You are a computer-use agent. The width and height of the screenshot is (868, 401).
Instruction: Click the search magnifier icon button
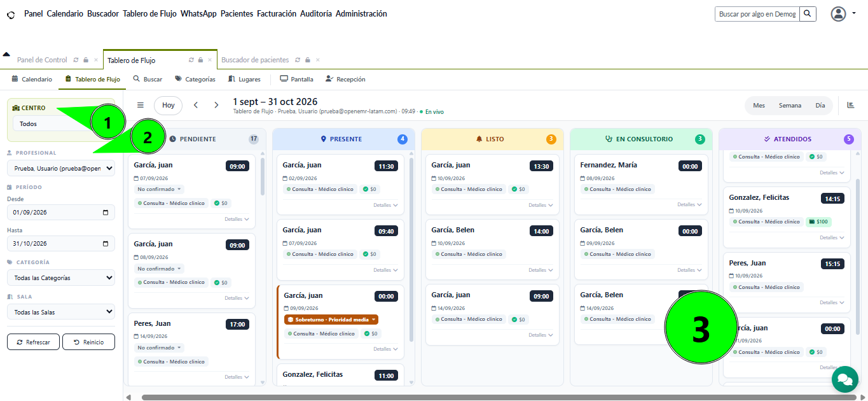[808, 13]
